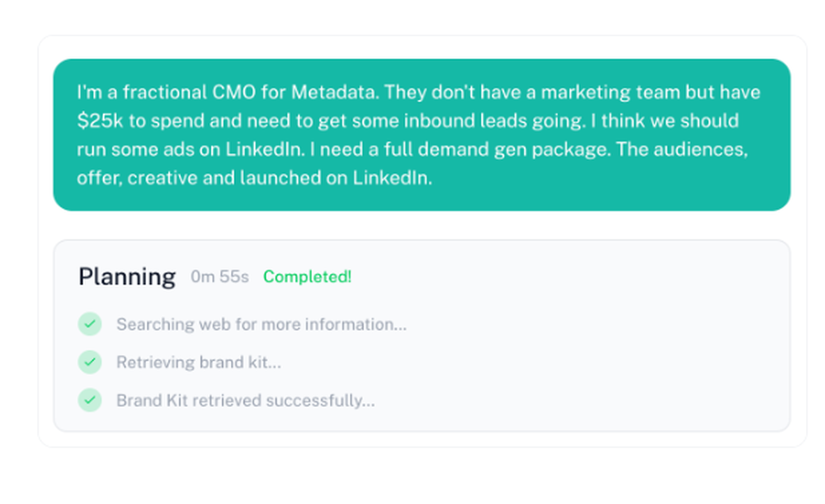
Task: Select the 'Retrieving brand kit...' step text
Action: click(198, 362)
